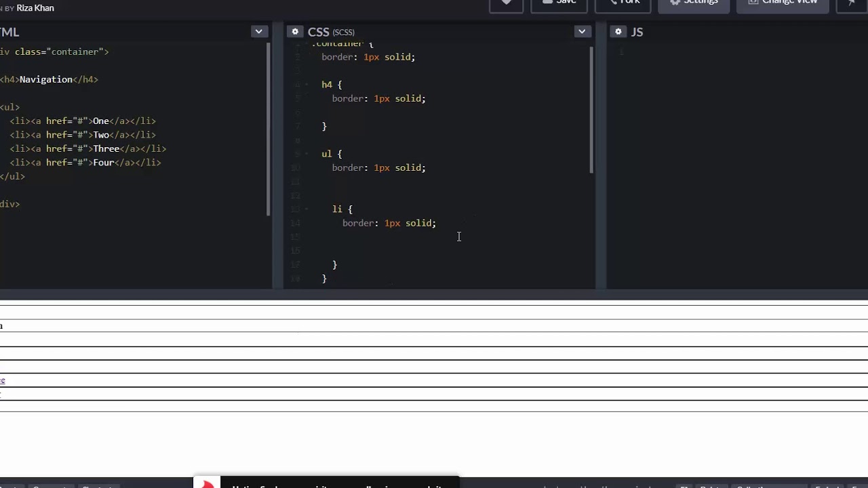Image resolution: width=868 pixels, height=488 pixels.
Task: Open the pen Settings
Action: tap(693, 3)
